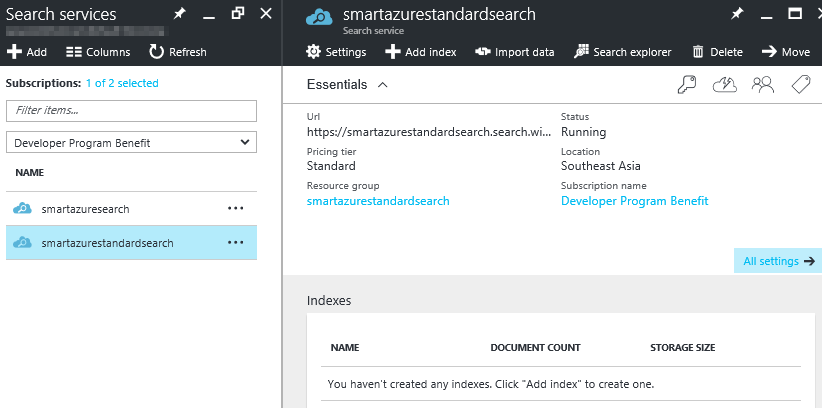Add a new search service
822x408 pixels.
(x=27, y=52)
